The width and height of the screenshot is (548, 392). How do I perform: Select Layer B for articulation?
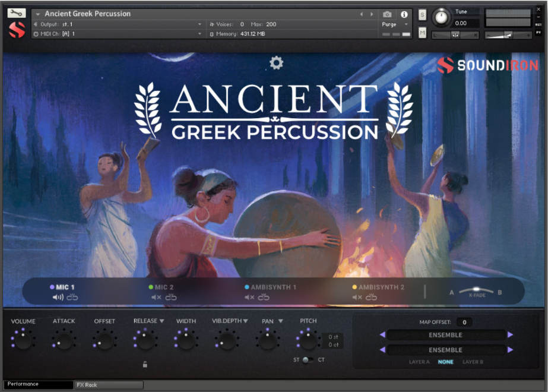[x=473, y=362]
